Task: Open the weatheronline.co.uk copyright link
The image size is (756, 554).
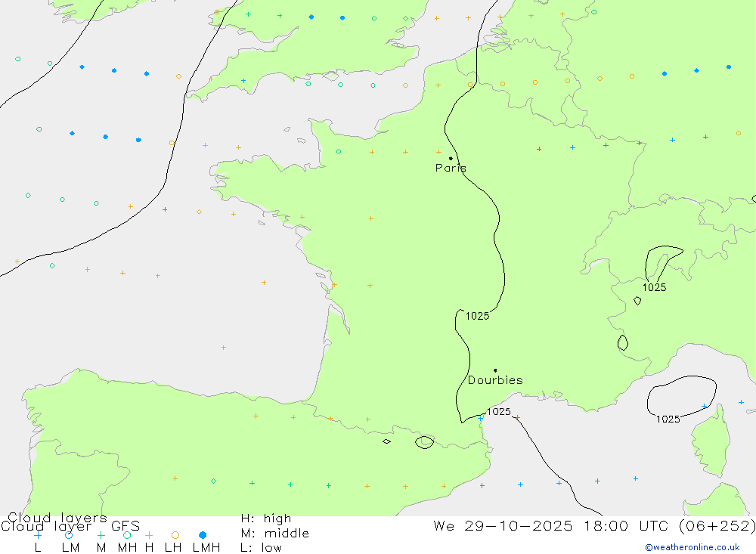Action: (692, 547)
